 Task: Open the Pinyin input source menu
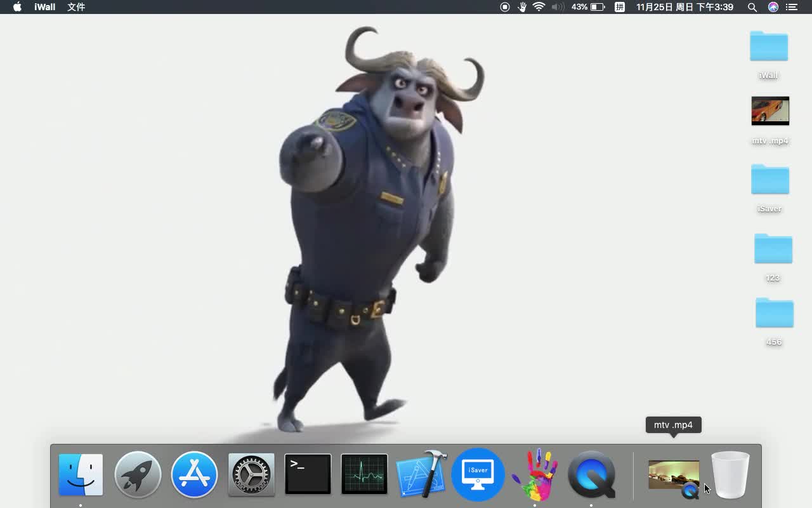[620, 7]
